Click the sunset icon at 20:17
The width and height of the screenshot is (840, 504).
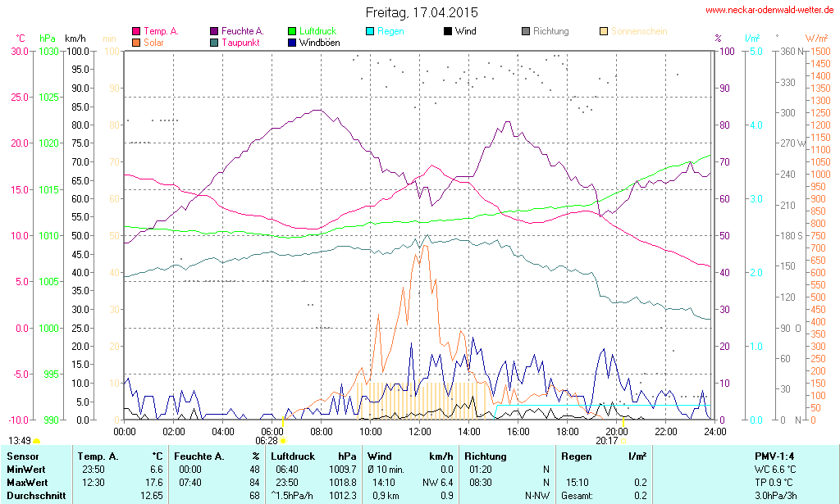[x=623, y=441]
